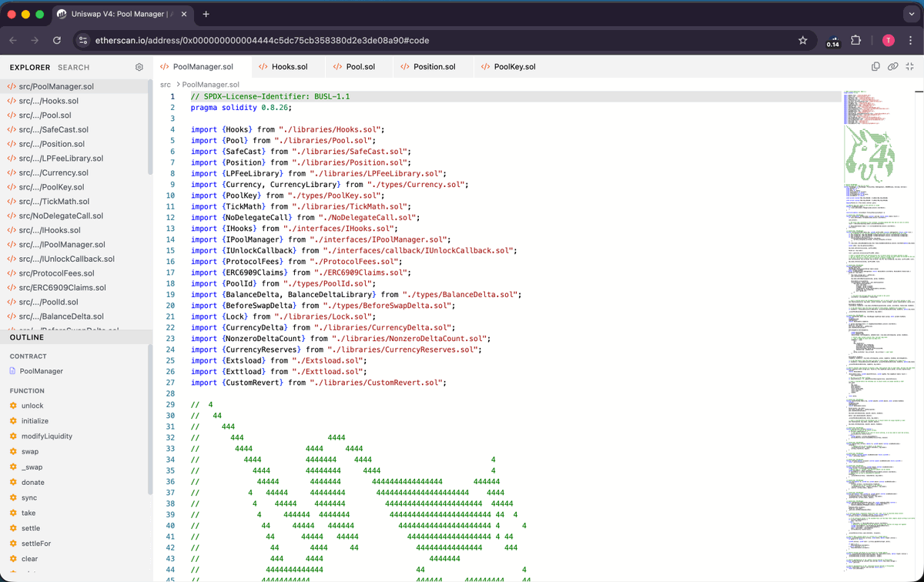Click the collapse view icon top right of editor

(909, 67)
